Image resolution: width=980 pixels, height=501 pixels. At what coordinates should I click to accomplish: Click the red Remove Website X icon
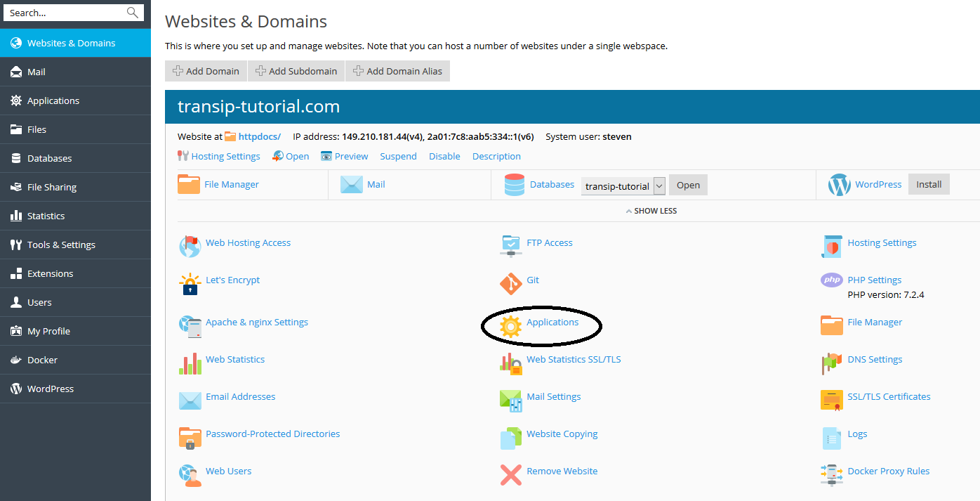coord(511,475)
